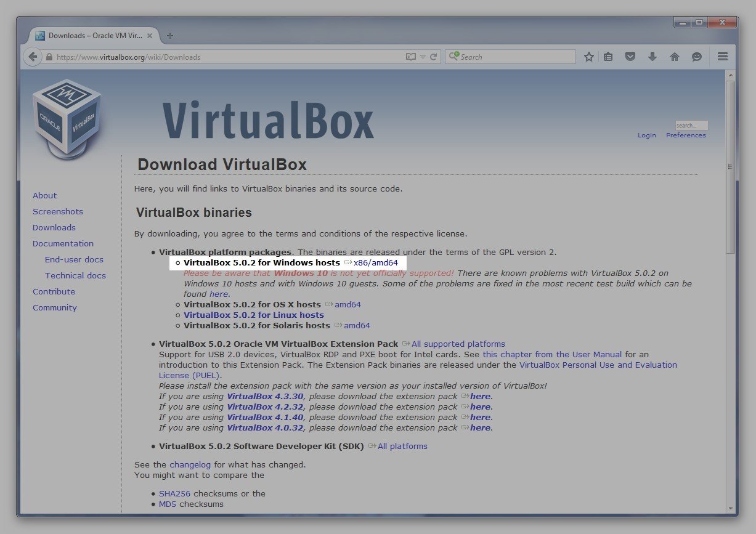Bookmark this page with the star icon
The height and width of the screenshot is (534, 756).
pyautogui.click(x=589, y=57)
